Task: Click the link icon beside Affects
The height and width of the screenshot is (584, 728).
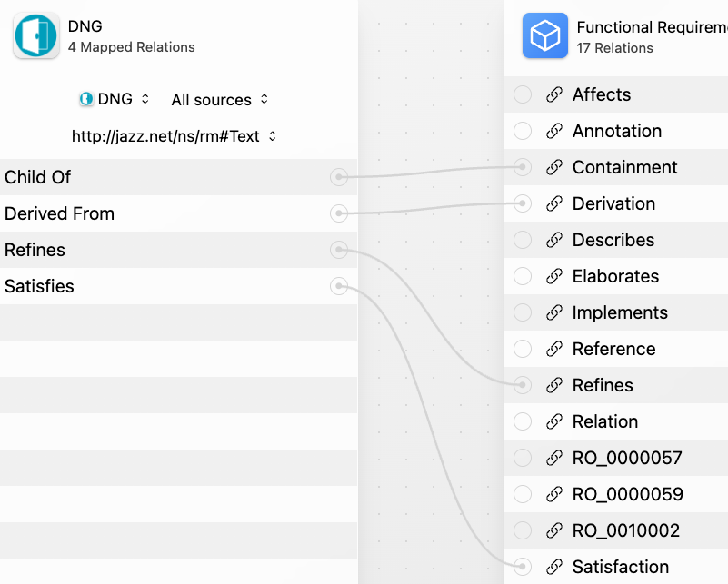Action: (x=553, y=94)
